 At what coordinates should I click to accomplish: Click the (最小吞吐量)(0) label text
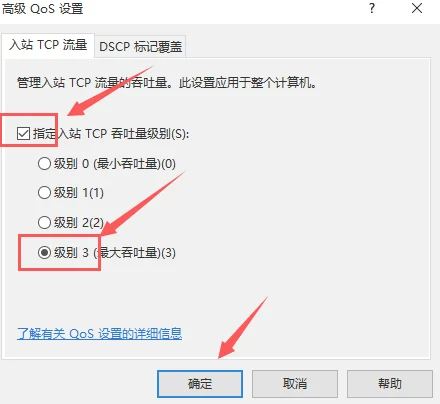coord(134,164)
